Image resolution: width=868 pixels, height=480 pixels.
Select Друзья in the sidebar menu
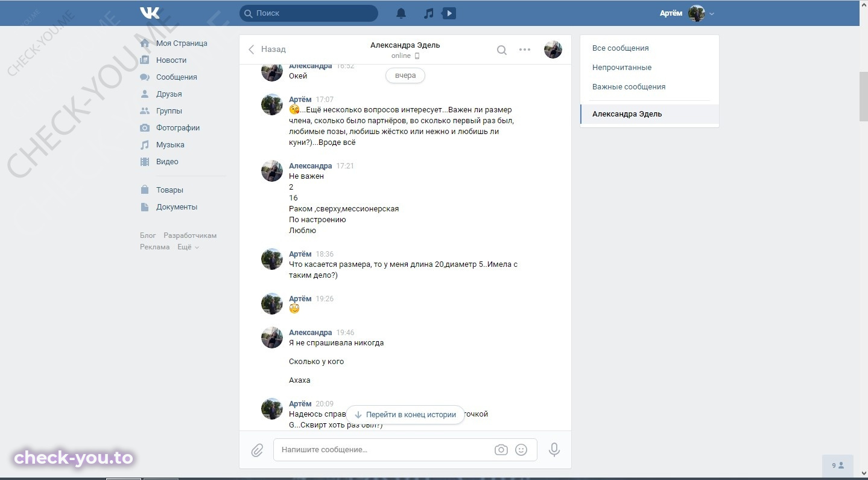[169, 94]
